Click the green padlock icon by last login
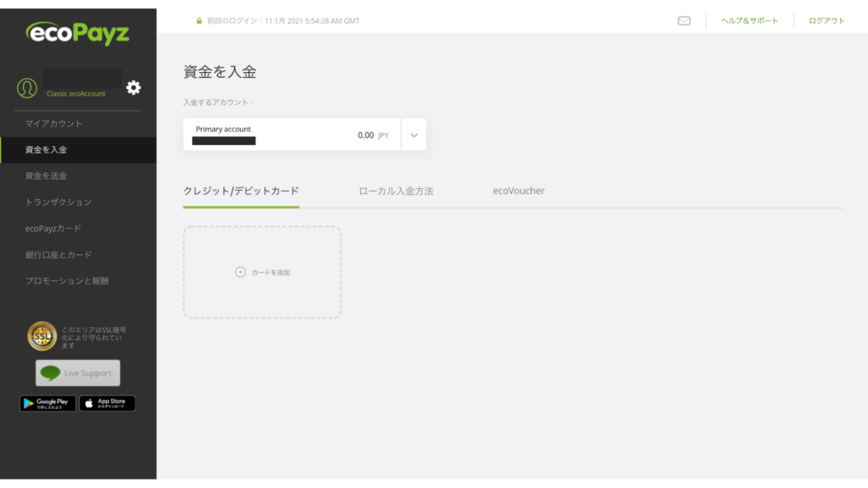Screen dimensions: 868x488 [199, 20]
